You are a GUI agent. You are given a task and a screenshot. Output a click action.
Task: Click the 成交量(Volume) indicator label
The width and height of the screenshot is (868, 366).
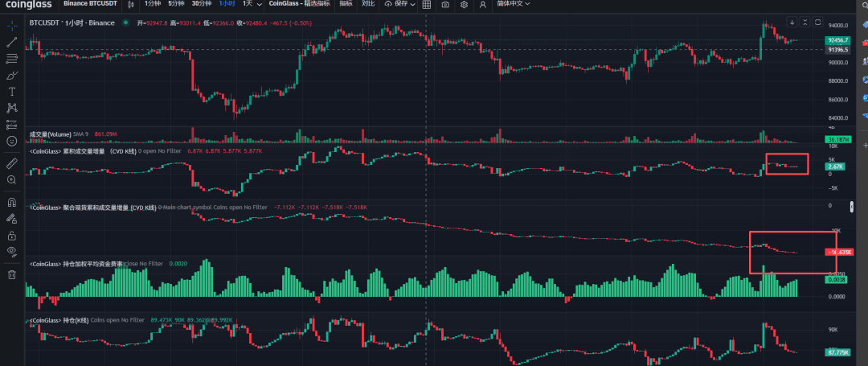(x=51, y=134)
